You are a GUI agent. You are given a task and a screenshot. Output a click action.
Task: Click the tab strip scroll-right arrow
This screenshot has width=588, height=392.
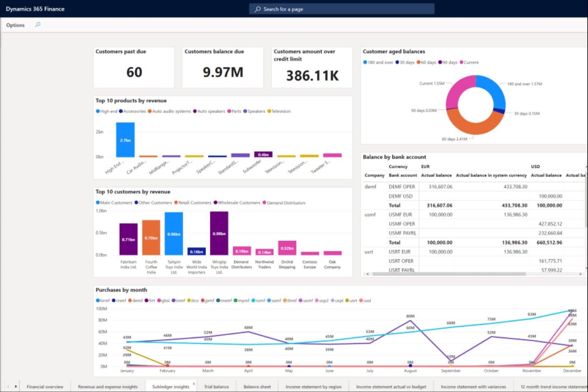[16, 386]
